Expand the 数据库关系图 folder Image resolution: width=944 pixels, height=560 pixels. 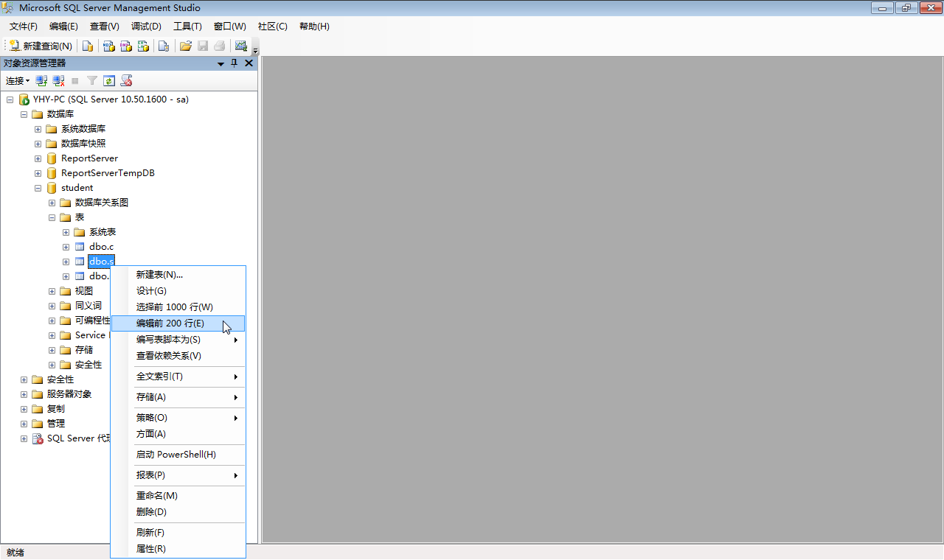(x=52, y=203)
